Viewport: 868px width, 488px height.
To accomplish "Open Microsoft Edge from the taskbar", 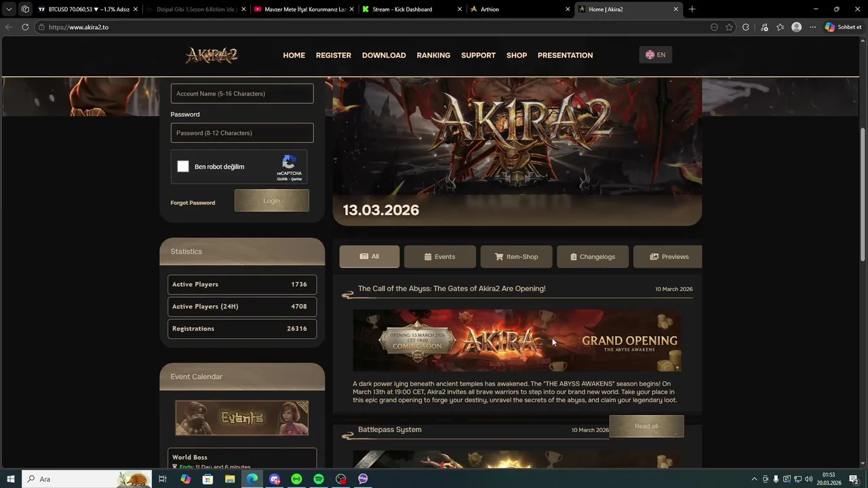I will tap(252, 479).
